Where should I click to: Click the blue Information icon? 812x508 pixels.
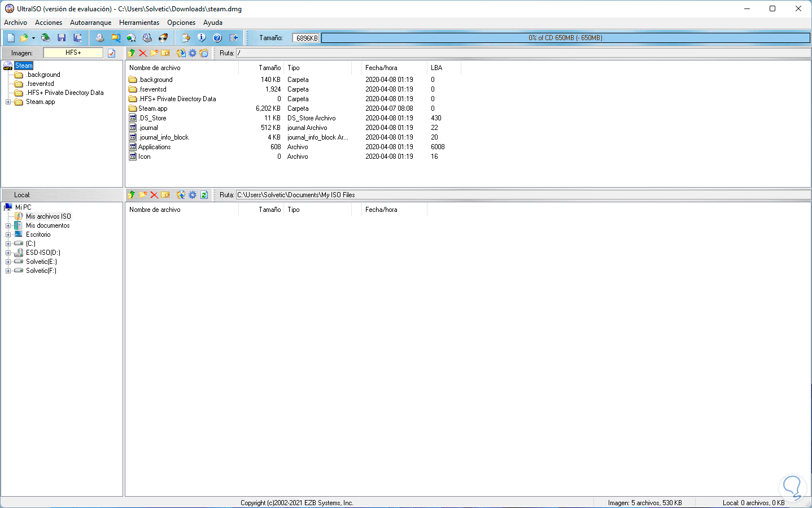(202, 38)
